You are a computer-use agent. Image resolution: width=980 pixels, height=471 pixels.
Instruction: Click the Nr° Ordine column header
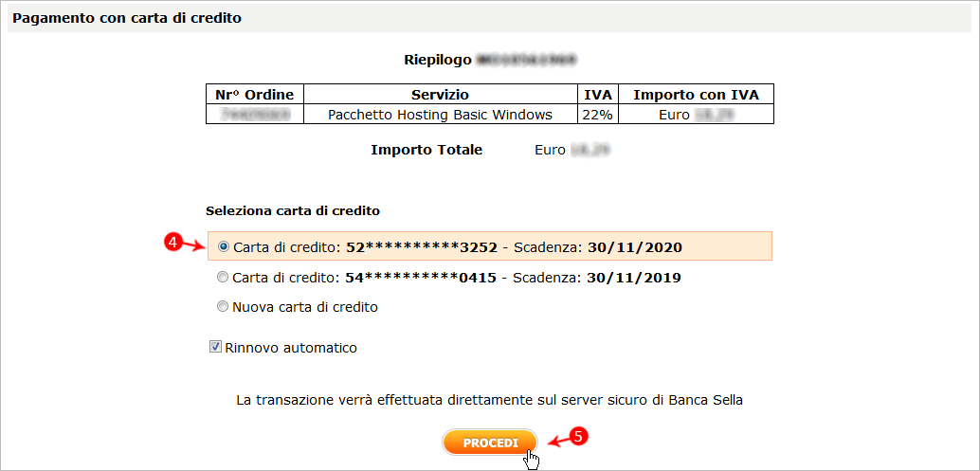click(254, 94)
